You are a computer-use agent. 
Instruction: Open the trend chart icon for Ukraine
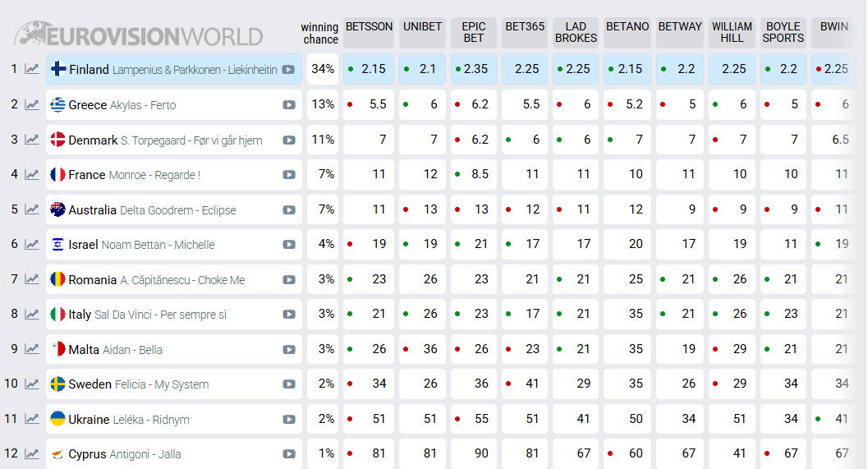coord(32,419)
